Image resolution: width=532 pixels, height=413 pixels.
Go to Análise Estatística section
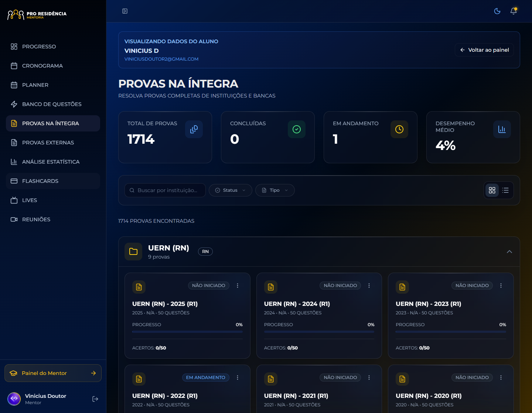53,162
